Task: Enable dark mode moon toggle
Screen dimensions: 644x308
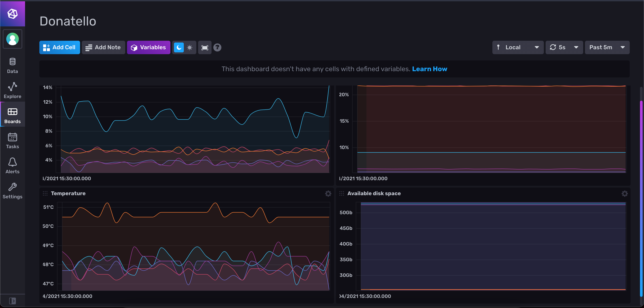Action: coord(179,47)
